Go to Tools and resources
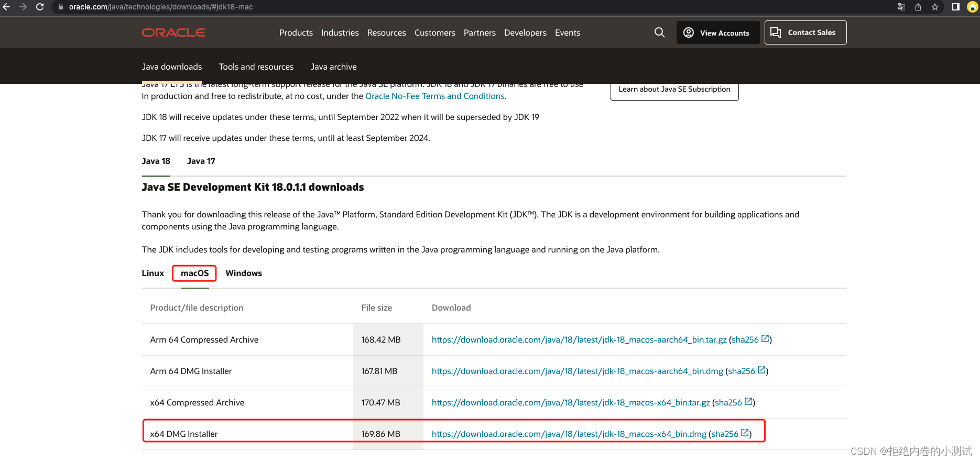980x461 pixels. tap(256, 67)
